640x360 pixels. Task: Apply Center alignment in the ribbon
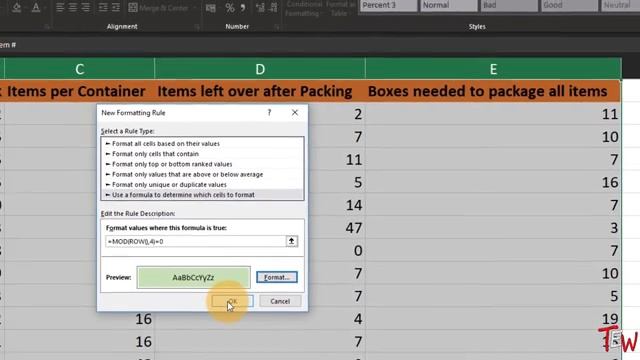[x=73, y=7]
